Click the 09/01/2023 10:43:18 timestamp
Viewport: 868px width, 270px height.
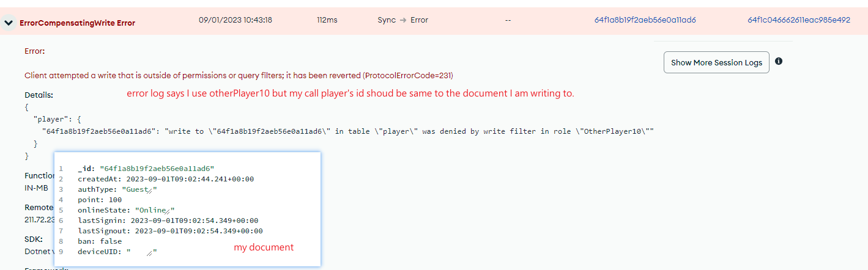(x=236, y=20)
